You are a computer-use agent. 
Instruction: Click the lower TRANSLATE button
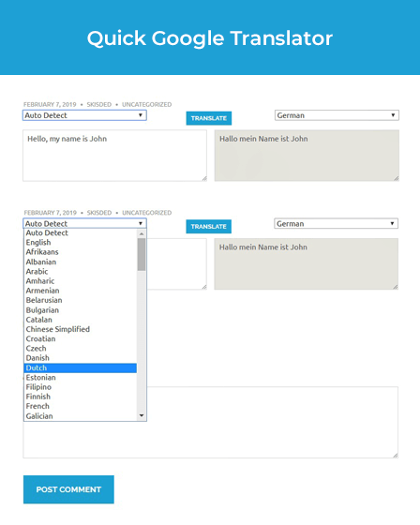[x=209, y=227]
